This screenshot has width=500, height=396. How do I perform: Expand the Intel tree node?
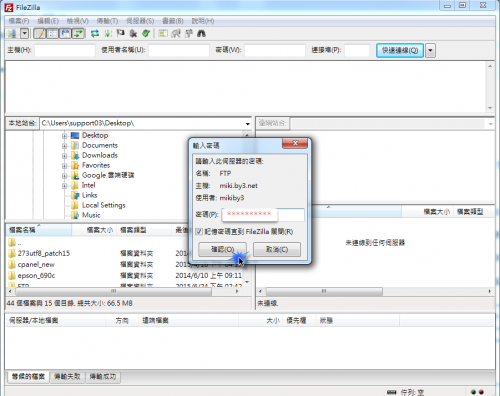click(65, 186)
